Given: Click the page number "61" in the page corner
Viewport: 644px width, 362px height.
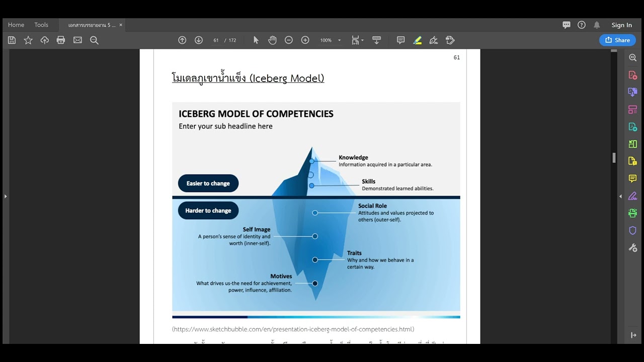Looking at the screenshot, I should point(457,57).
